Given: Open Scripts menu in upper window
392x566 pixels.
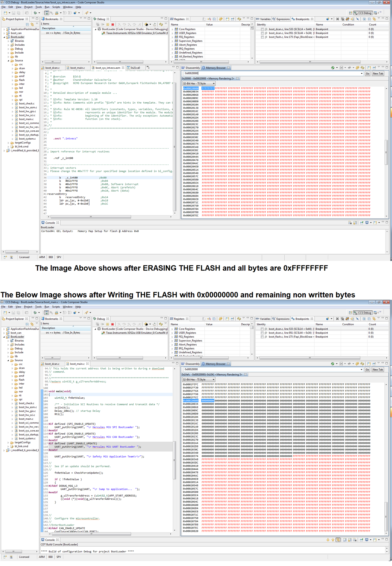Looking at the screenshot, I should [x=56, y=7].
